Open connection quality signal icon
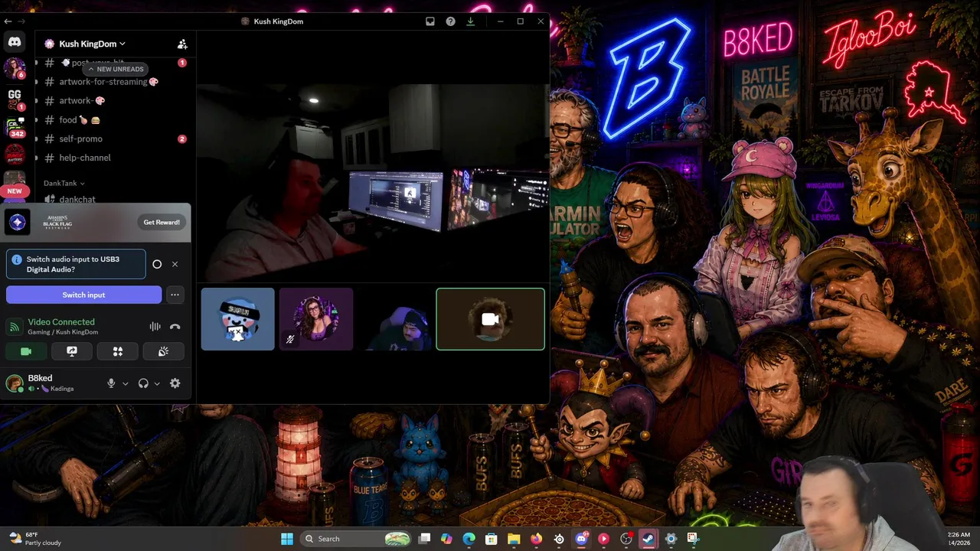Image resolution: width=980 pixels, height=551 pixels. 15,327
